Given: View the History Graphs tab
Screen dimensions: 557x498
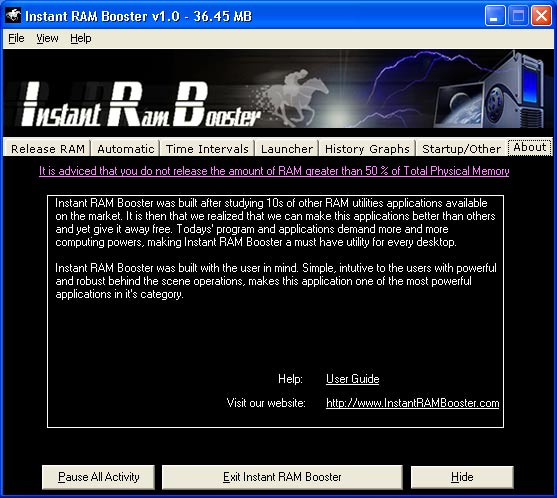Looking at the screenshot, I should [x=367, y=148].
